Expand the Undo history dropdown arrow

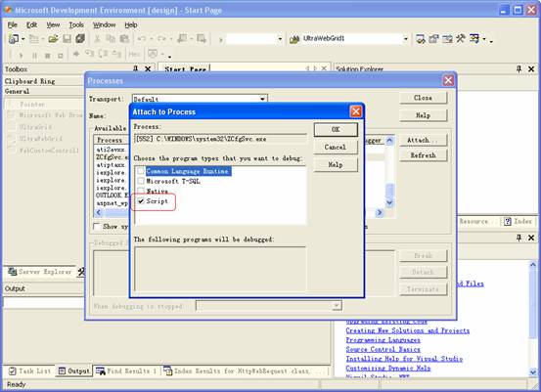pos(151,39)
